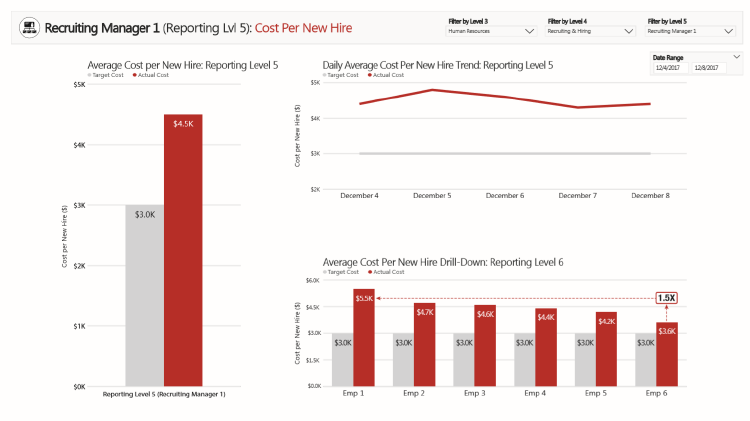Screen dimensions: 750x421
Task: Click Reporting Level 5 (Recruiting Manager 1) axis label
Action: (164, 394)
